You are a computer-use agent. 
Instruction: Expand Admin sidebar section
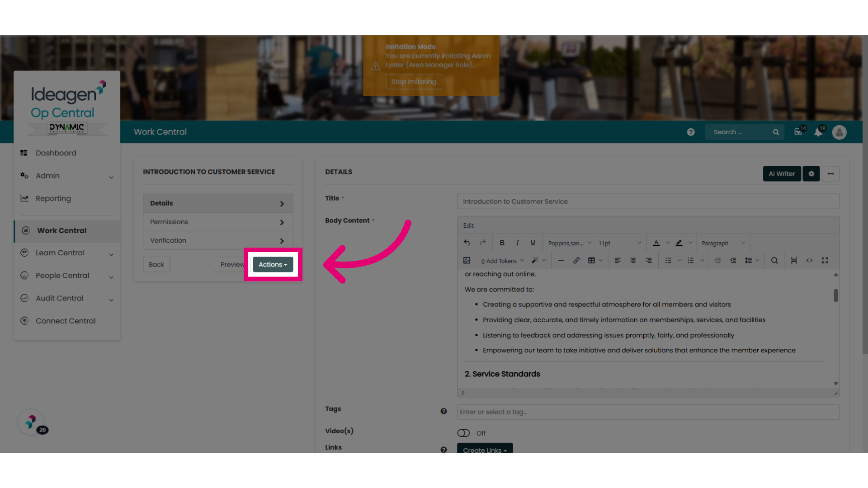(x=67, y=176)
